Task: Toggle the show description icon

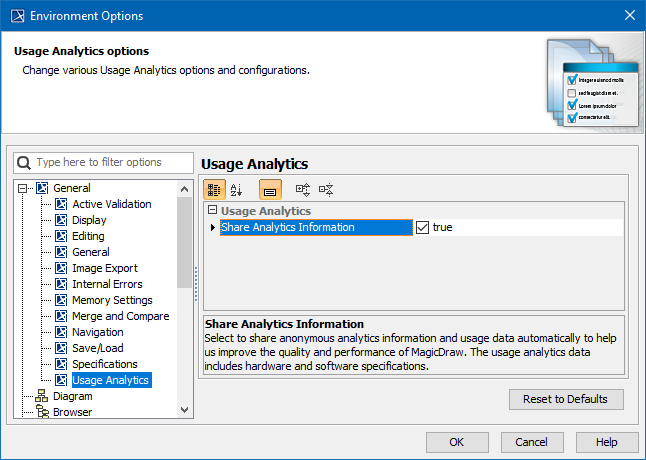Action: (270, 189)
